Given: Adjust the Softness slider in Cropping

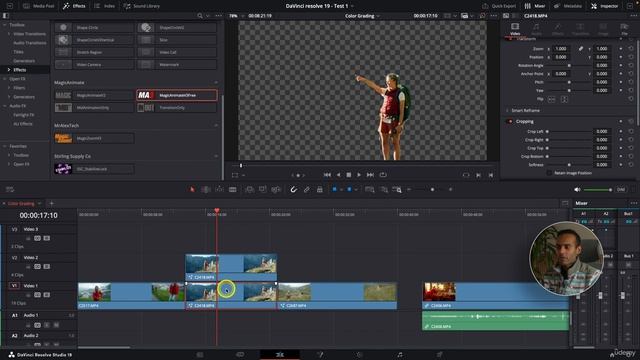Looking at the screenshot, I should (x=569, y=165).
